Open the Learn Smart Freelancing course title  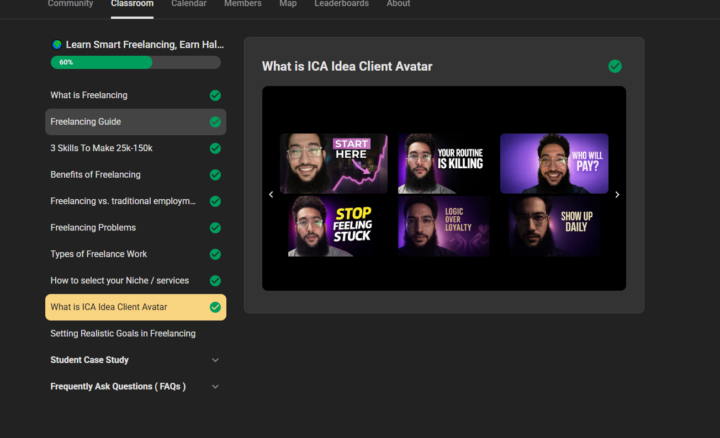coord(145,45)
